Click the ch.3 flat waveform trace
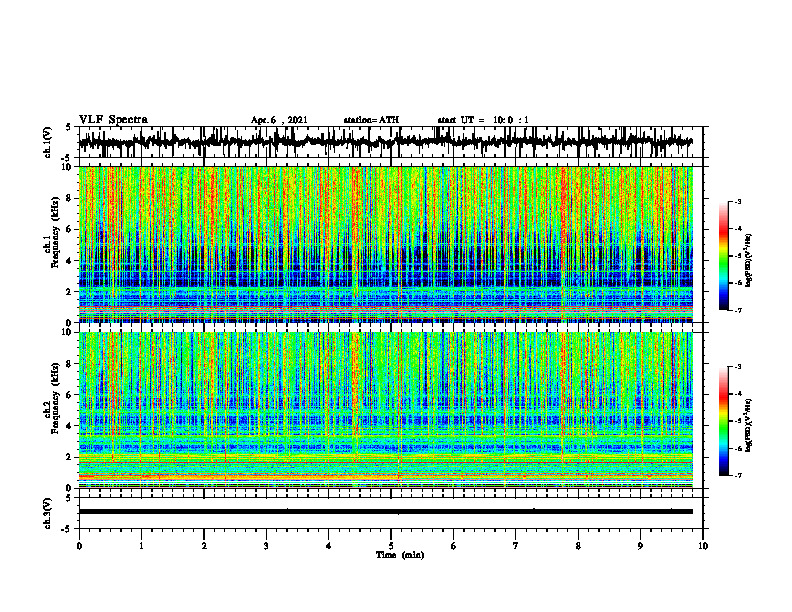Screen dimensions: 792x612 (x=385, y=512)
